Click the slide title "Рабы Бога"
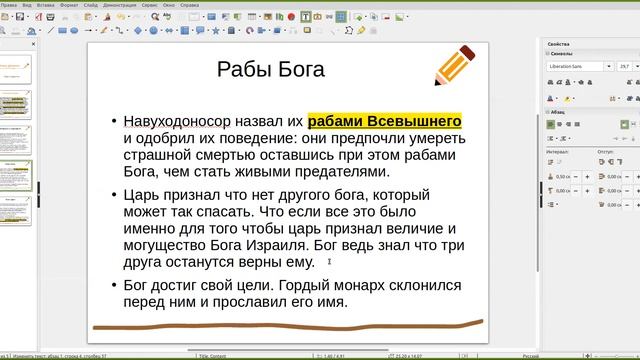The width and height of the screenshot is (640, 360). pos(271,69)
